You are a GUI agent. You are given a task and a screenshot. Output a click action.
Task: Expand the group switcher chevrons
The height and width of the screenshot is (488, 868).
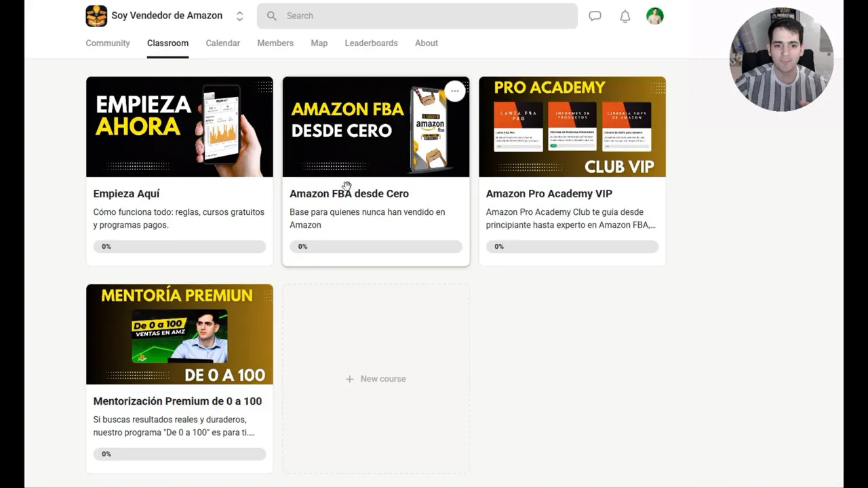click(x=239, y=16)
